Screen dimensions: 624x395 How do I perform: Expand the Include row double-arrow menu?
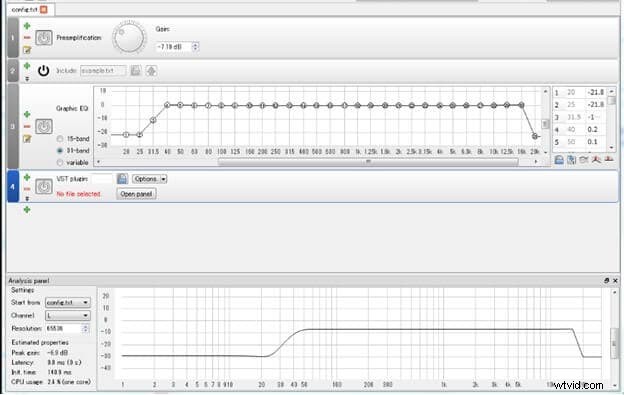tap(27, 79)
